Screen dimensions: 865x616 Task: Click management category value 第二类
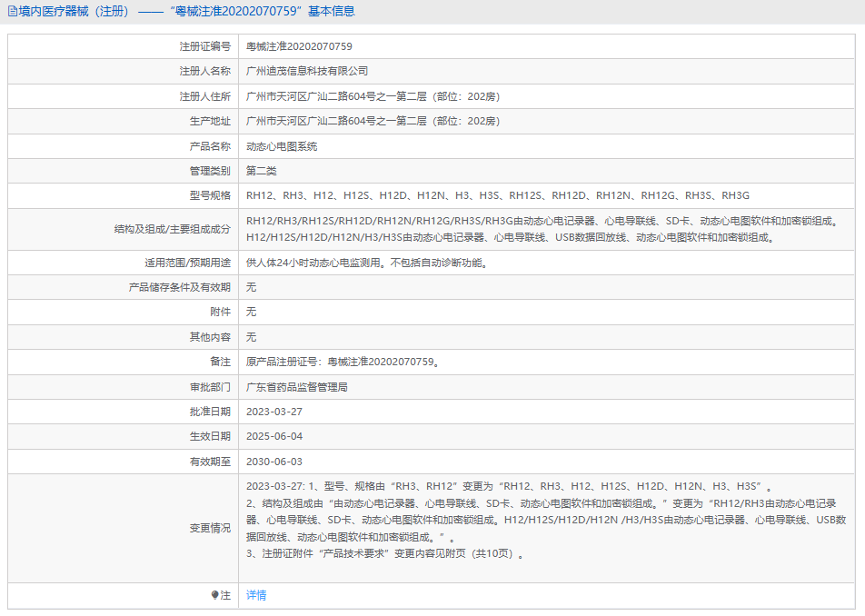tap(262, 171)
